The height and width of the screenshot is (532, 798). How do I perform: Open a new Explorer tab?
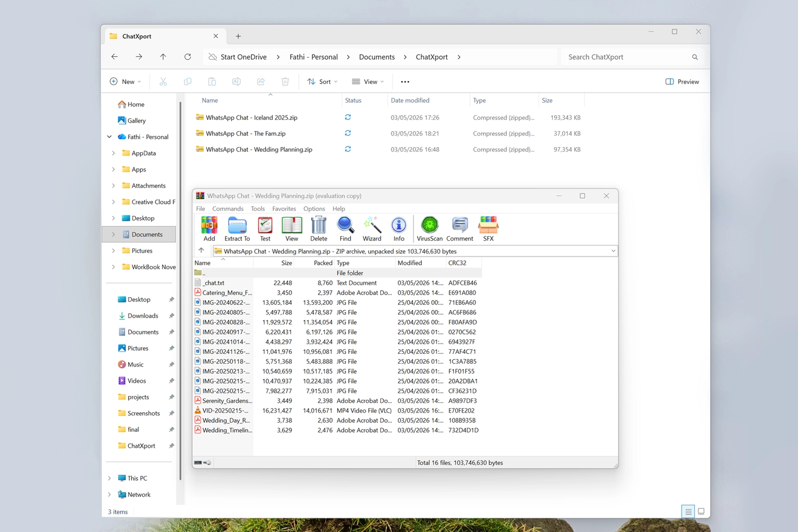click(238, 36)
